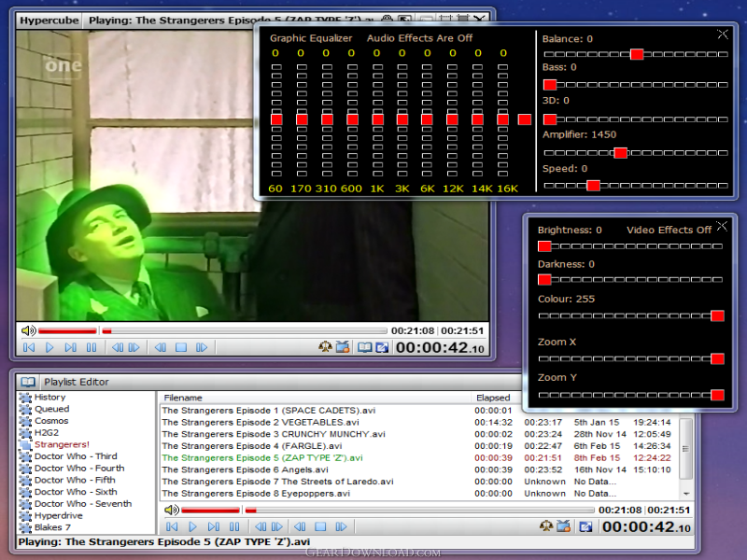This screenshot has height=560, width=747.
Task: Select the Hyperdrive playlist
Action: tap(58, 516)
